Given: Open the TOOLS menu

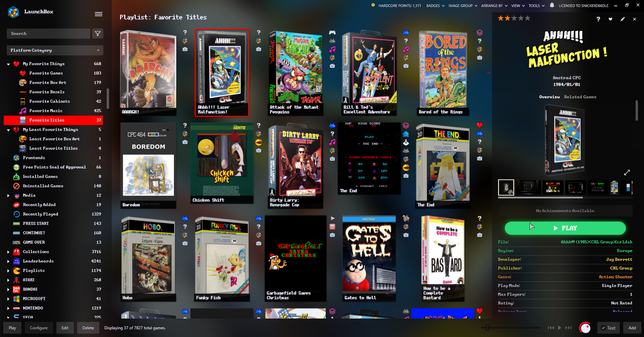Looking at the screenshot, I should pyautogui.click(x=537, y=6).
